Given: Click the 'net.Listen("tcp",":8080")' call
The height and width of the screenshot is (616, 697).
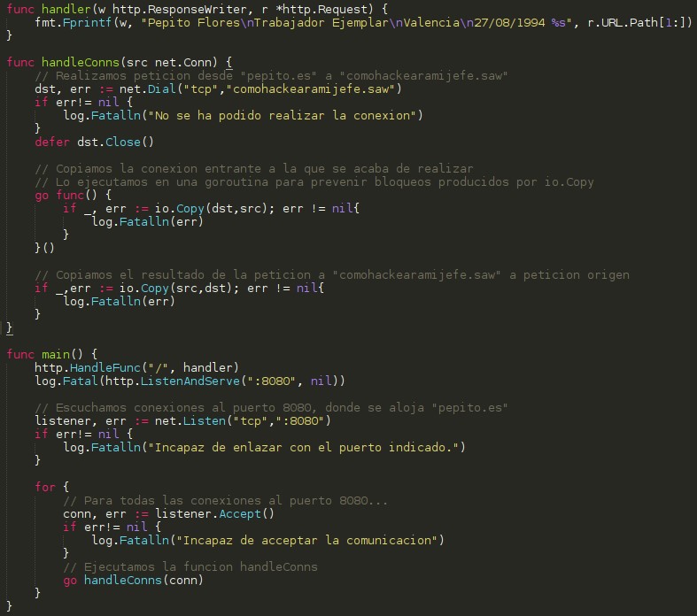Looking at the screenshot, I should click(243, 420).
